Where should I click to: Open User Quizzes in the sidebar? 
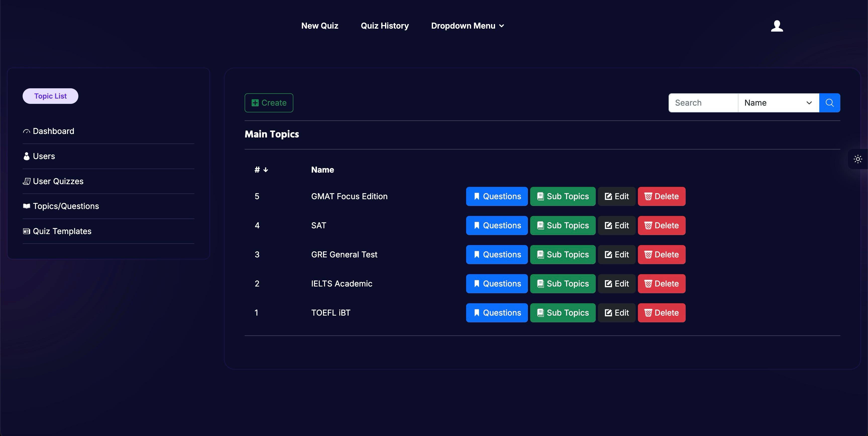point(53,181)
